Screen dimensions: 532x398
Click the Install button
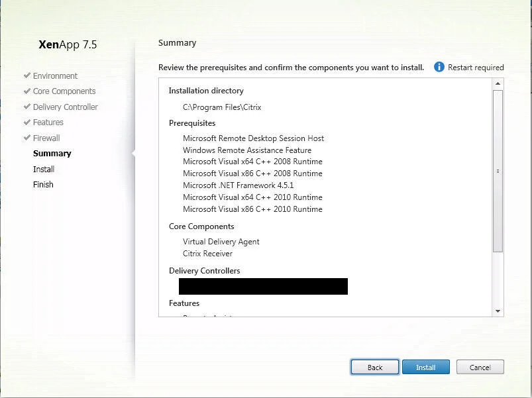tap(426, 367)
